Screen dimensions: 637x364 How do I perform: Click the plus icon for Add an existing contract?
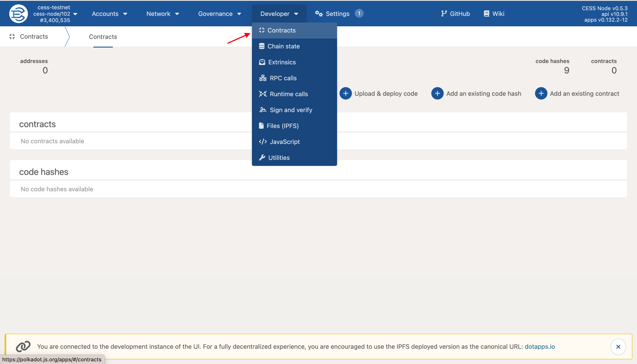pos(541,94)
